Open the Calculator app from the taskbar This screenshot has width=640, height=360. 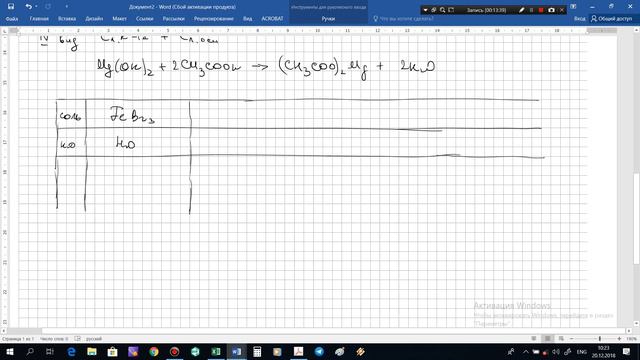click(257, 351)
